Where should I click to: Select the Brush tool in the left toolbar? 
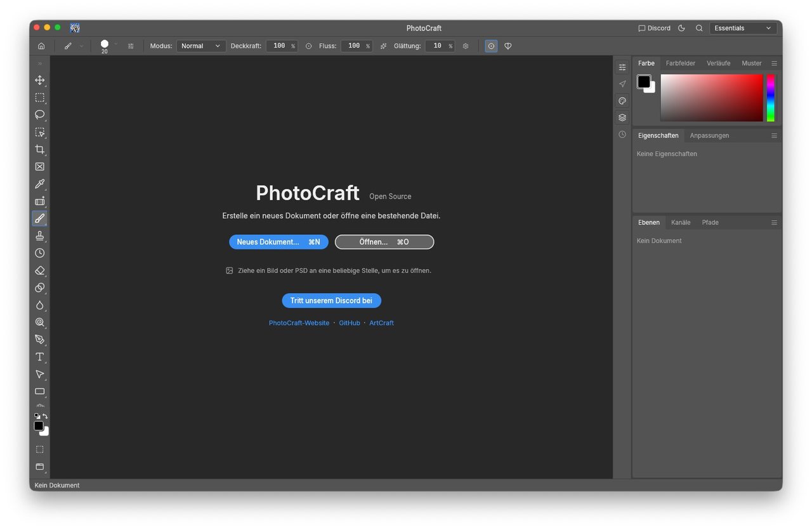point(39,218)
